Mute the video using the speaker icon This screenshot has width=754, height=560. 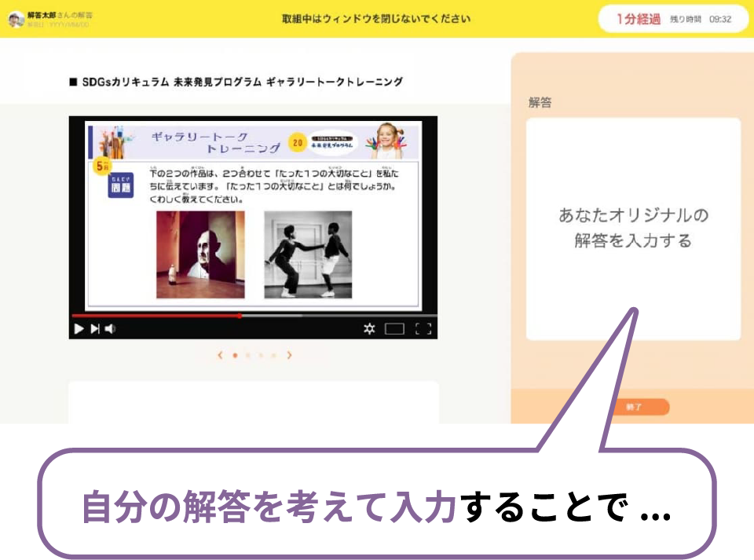111,329
